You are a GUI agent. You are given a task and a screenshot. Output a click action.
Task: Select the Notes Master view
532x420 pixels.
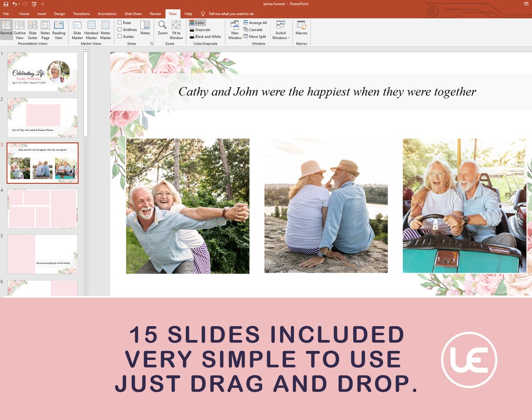point(105,29)
